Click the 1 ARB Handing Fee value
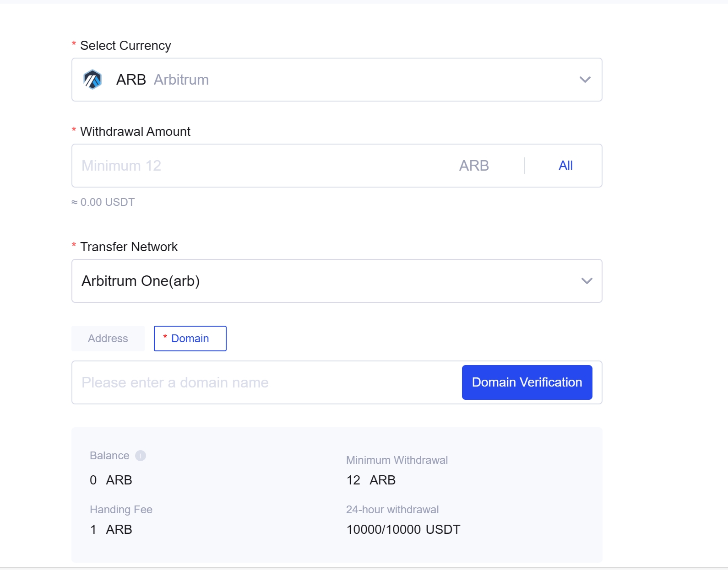This screenshot has height=570, width=728. point(111,529)
